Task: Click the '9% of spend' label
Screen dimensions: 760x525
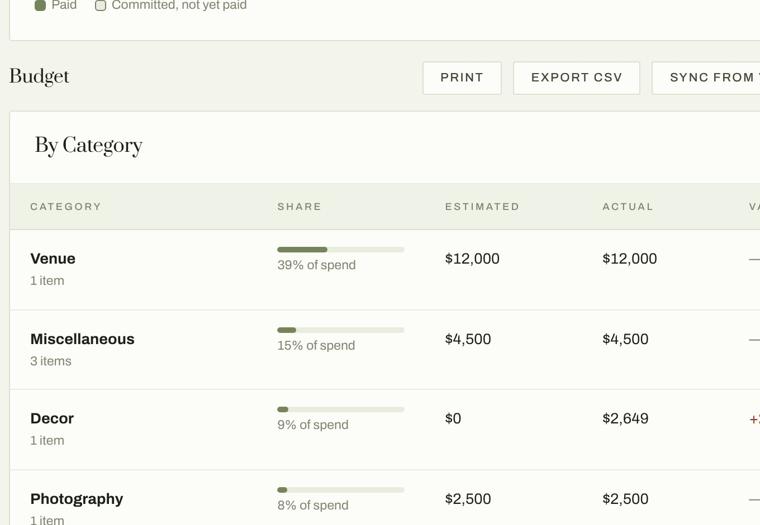Action: (313, 425)
